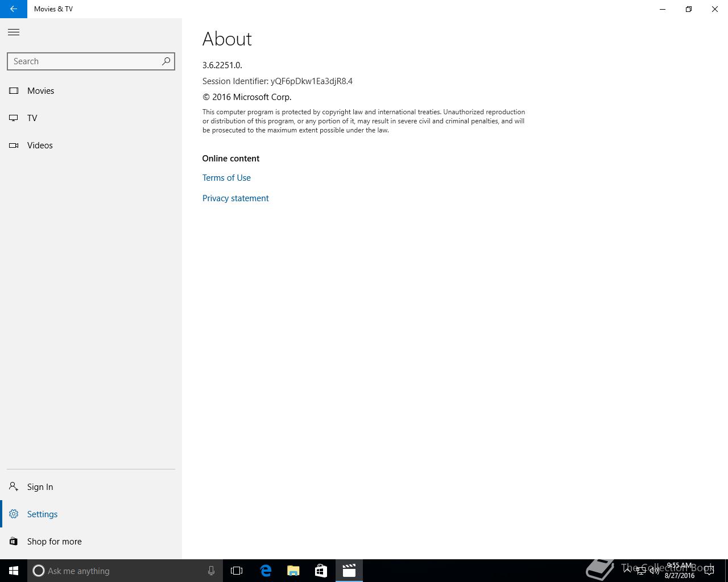Open the Privacy statement link
The height and width of the screenshot is (582, 728).
(x=235, y=198)
